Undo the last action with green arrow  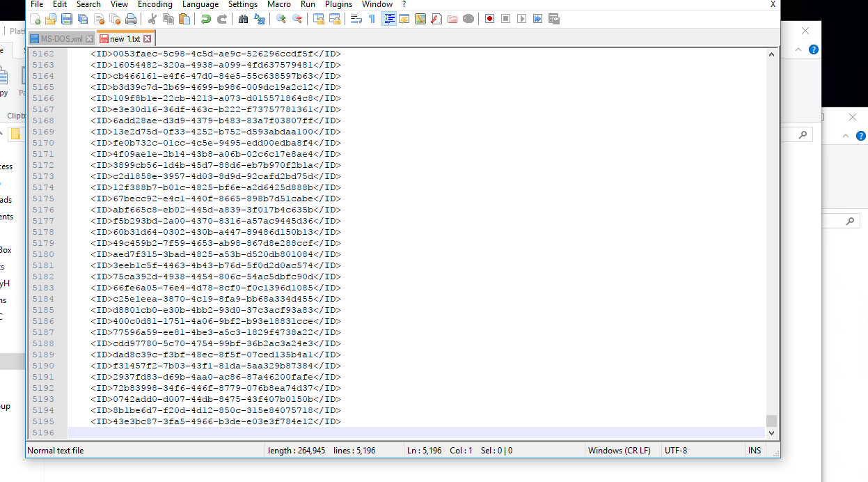coord(206,19)
